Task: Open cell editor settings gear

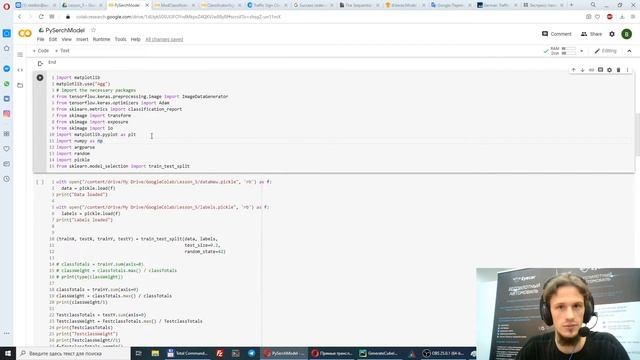Action: tap(609, 70)
